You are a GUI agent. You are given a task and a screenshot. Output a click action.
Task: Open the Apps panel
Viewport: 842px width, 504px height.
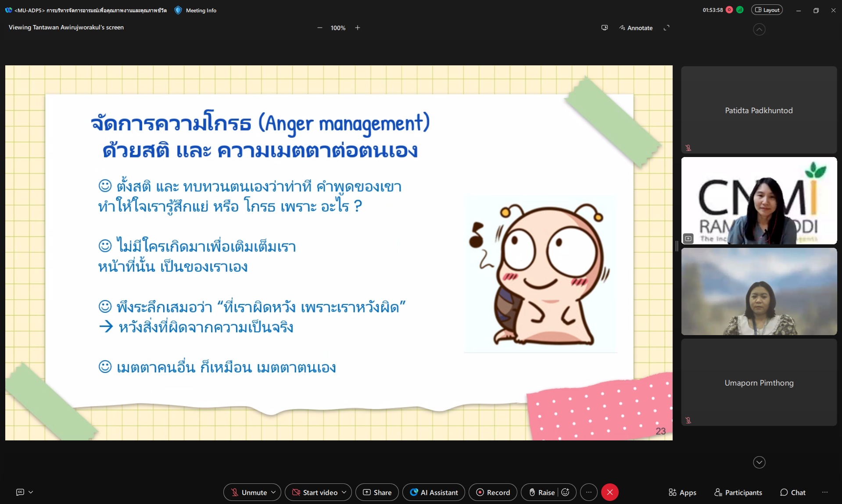682,492
